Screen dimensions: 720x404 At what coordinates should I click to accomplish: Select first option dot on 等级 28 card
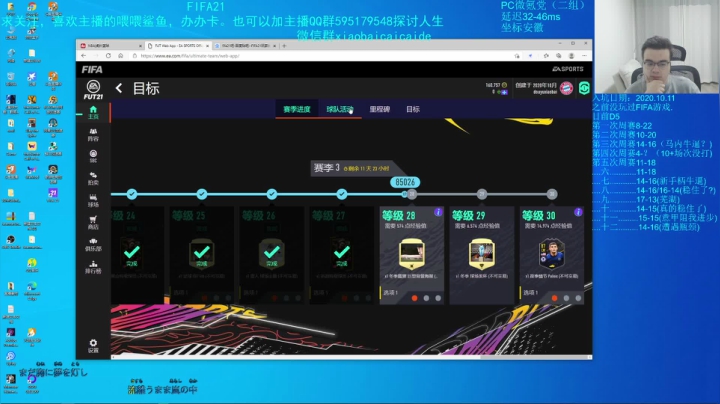(x=415, y=298)
